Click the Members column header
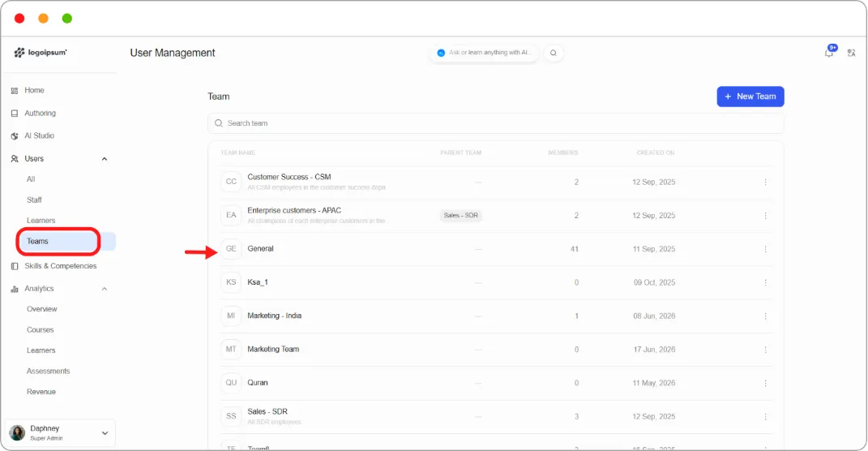The height and width of the screenshot is (451, 868). click(x=563, y=153)
